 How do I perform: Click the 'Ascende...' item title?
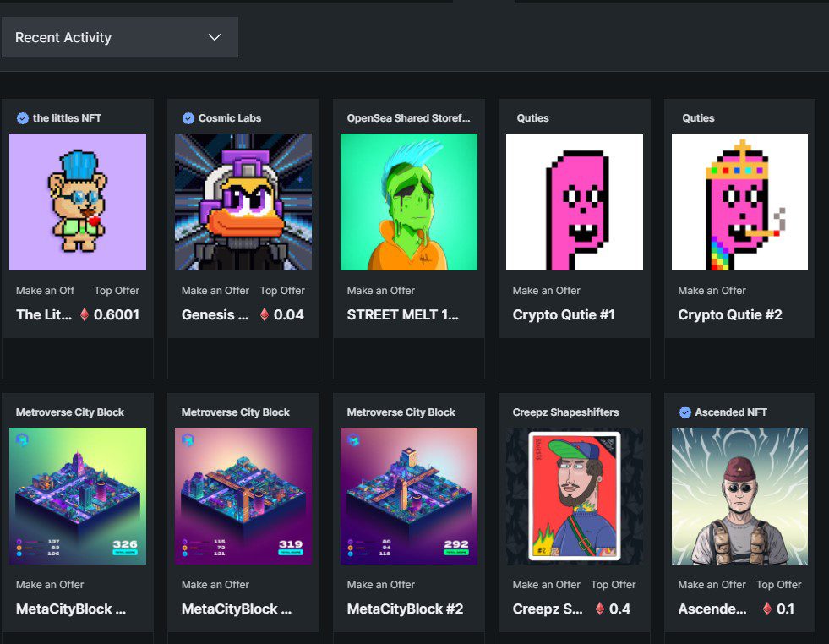[x=712, y=609]
